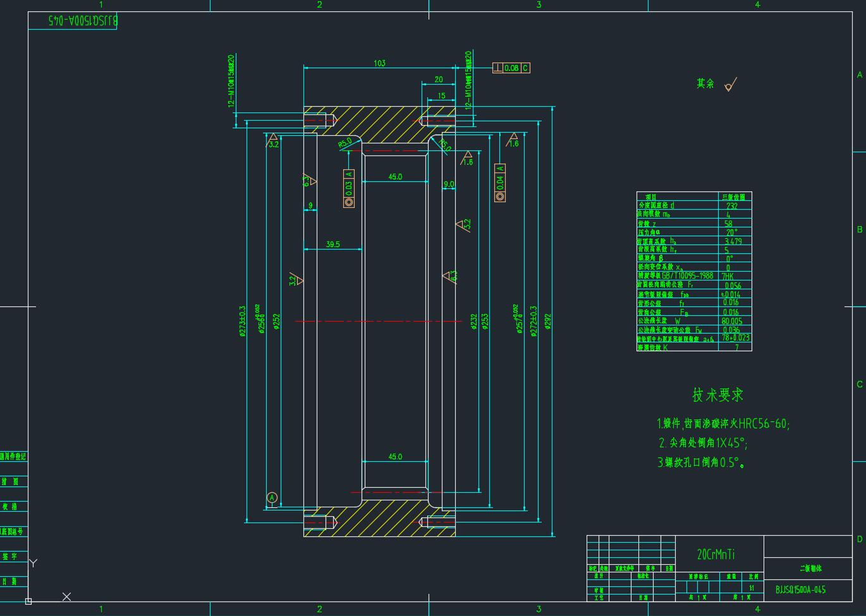Click the UCS origin square icon

[28, 601]
